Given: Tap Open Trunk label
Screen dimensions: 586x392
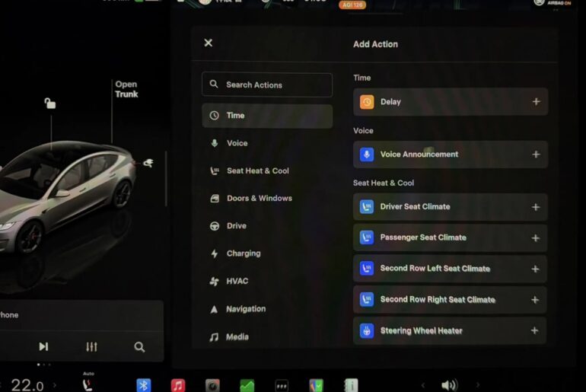Looking at the screenshot, I should pyautogui.click(x=126, y=89).
